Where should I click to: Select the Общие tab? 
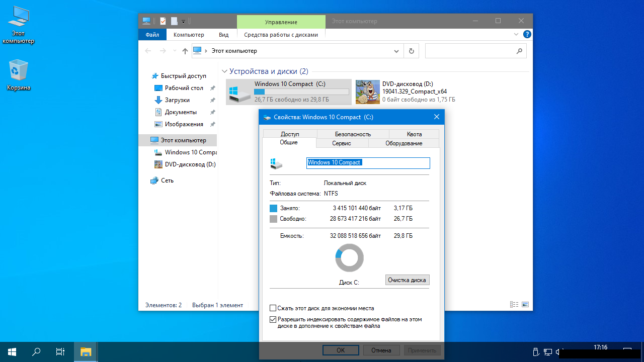289,142
